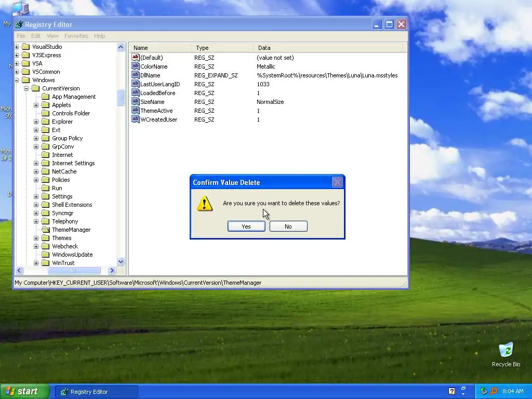Click the magnifier icon in system tray

point(494,391)
